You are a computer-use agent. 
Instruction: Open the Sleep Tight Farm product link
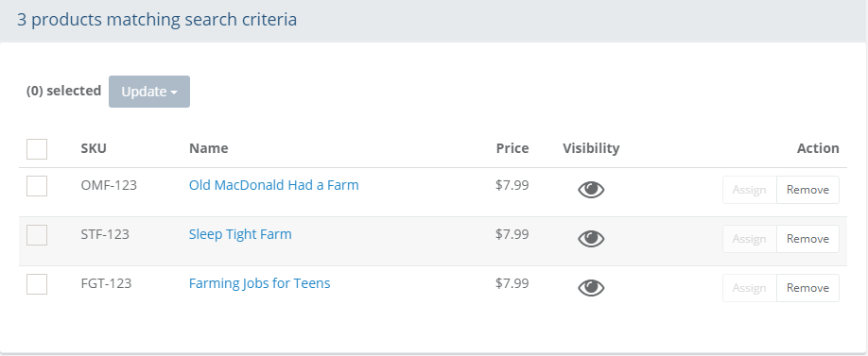pos(240,234)
